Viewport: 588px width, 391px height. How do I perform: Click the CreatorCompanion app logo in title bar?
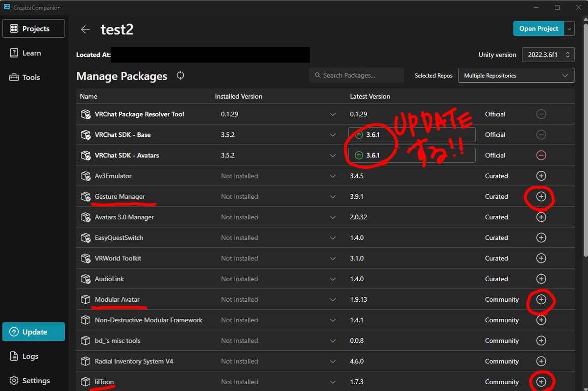point(6,7)
